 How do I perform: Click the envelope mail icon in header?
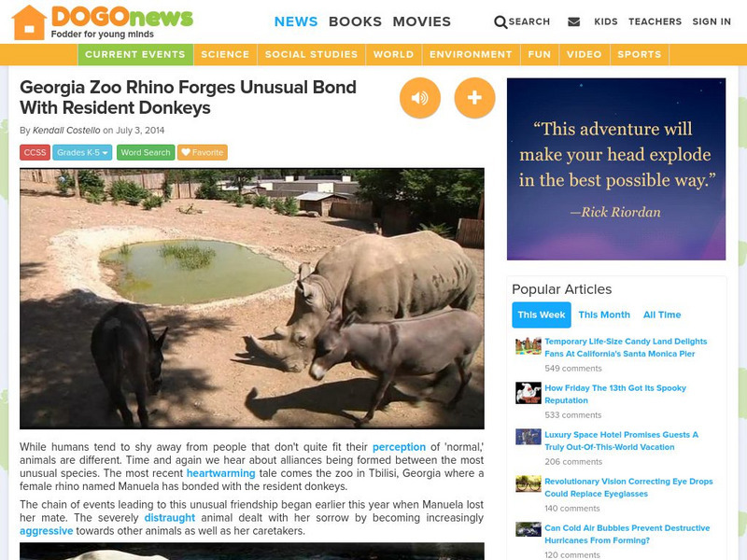pyautogui.click(x=574, y=21)
